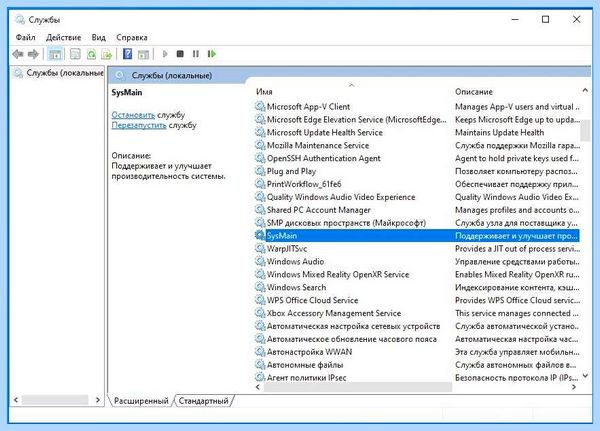This screenshot has height=431, width=600.
Task: Open the Вид menu
Action: coord(98,38)
